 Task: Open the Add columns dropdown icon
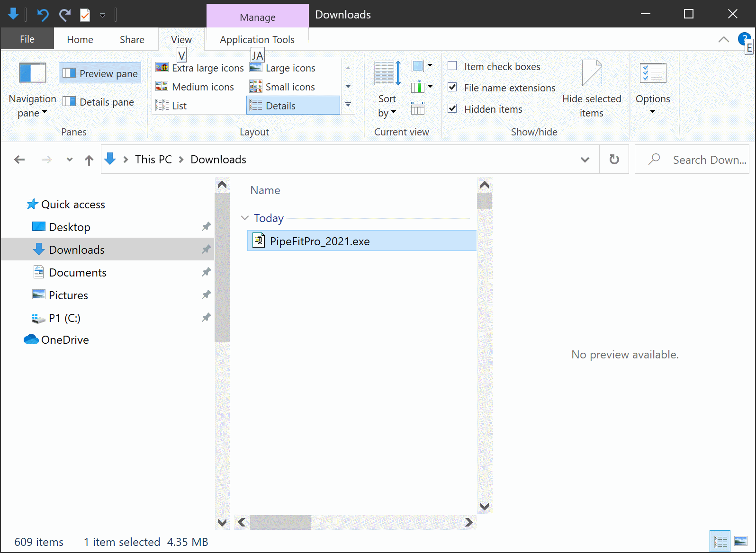click(422, 87)
